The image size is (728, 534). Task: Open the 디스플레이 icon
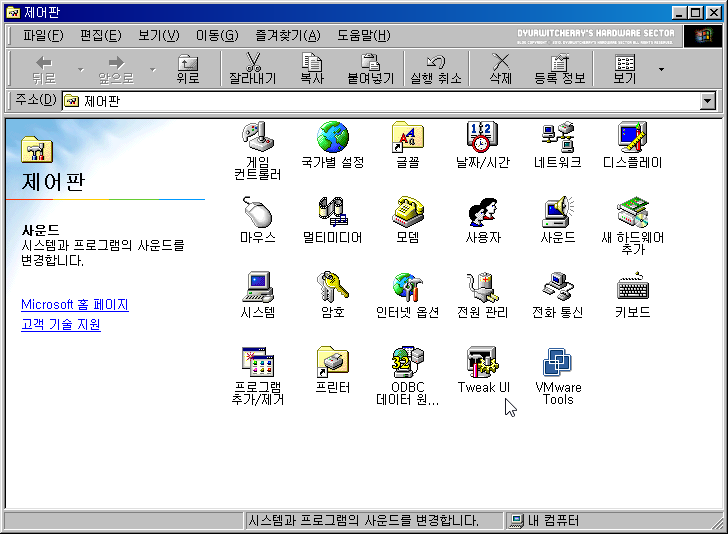pos(632,137)
